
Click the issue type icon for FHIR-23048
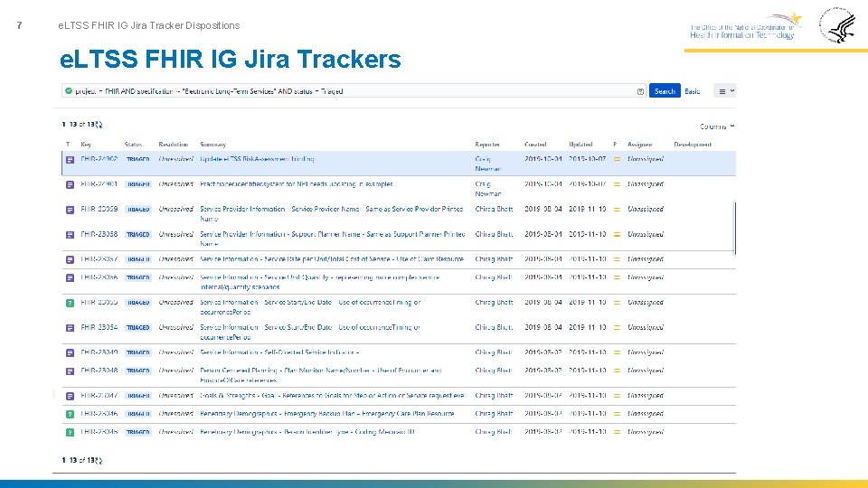click(70, 371)
